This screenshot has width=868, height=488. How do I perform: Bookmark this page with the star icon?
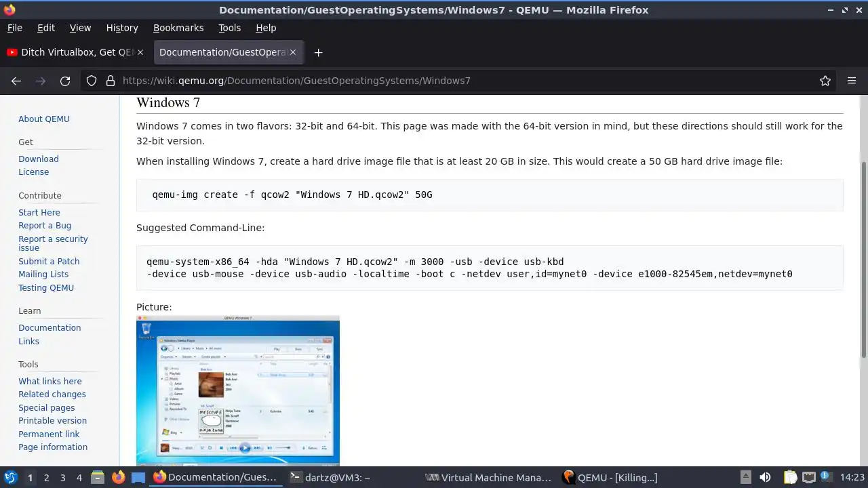[x=825, y=81]
